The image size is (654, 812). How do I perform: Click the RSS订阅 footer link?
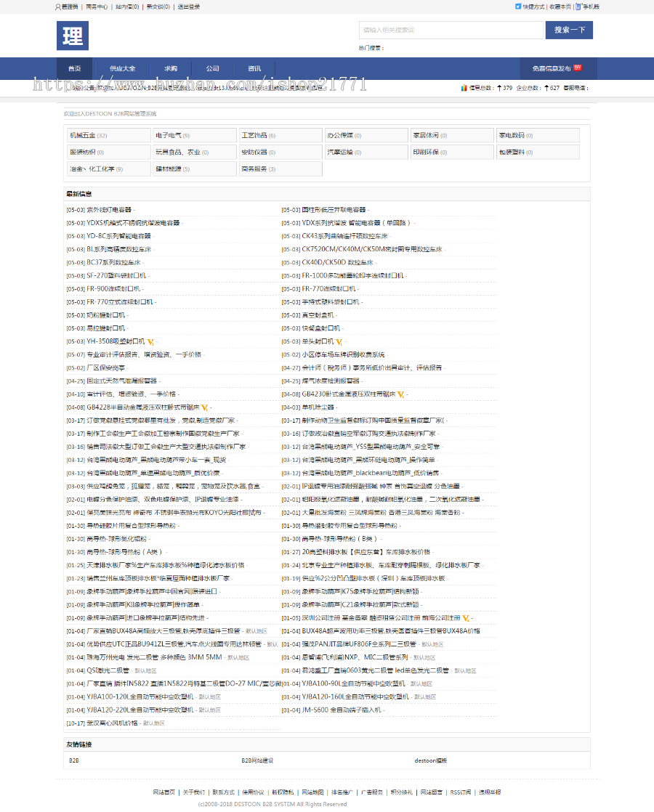[461, 792]
